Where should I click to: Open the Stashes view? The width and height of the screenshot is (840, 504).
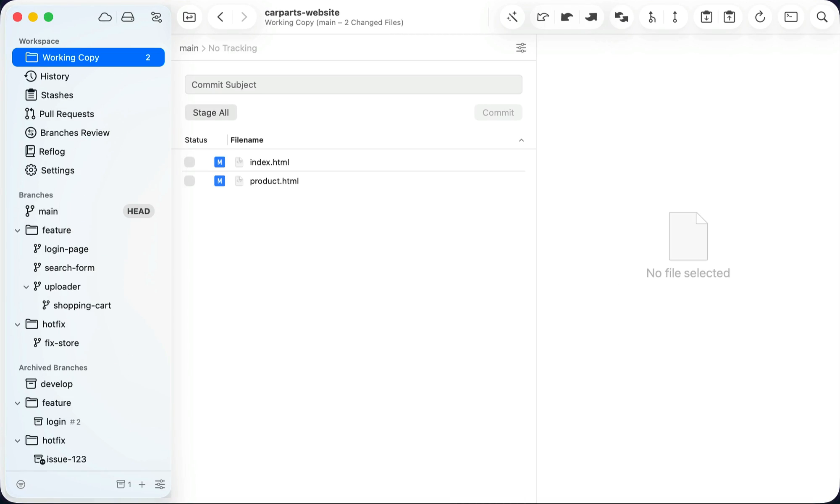[x=88, y=95]
